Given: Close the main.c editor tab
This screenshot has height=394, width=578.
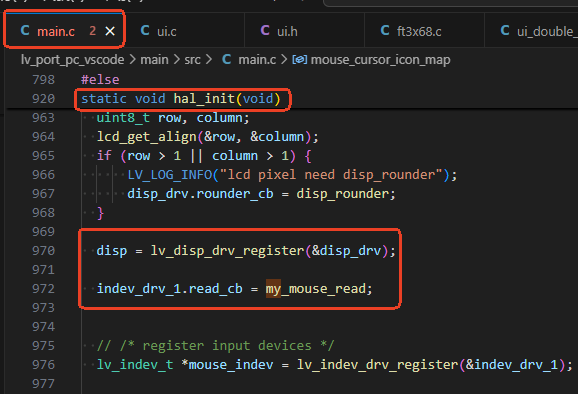Looking at the screenshot, I should click(110, 31).
